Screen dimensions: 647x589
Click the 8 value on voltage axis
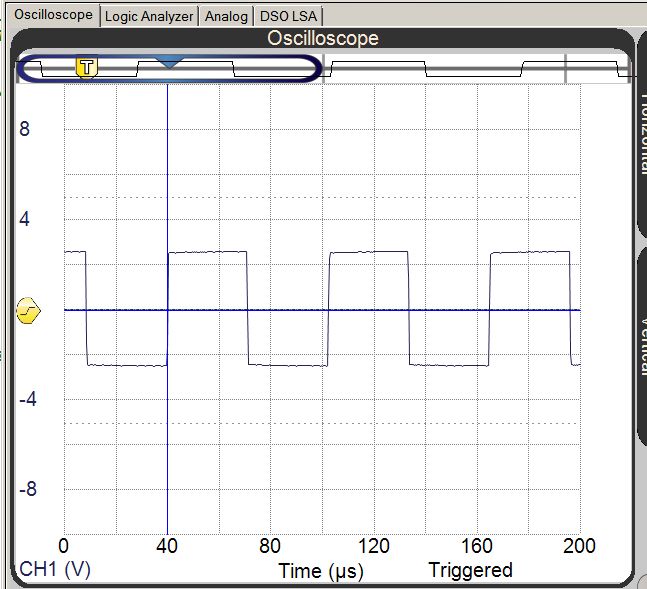coord(25,129)
